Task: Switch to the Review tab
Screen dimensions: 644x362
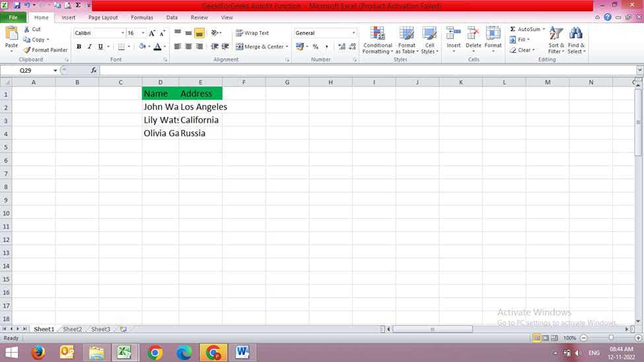Action: pos(199,17)
